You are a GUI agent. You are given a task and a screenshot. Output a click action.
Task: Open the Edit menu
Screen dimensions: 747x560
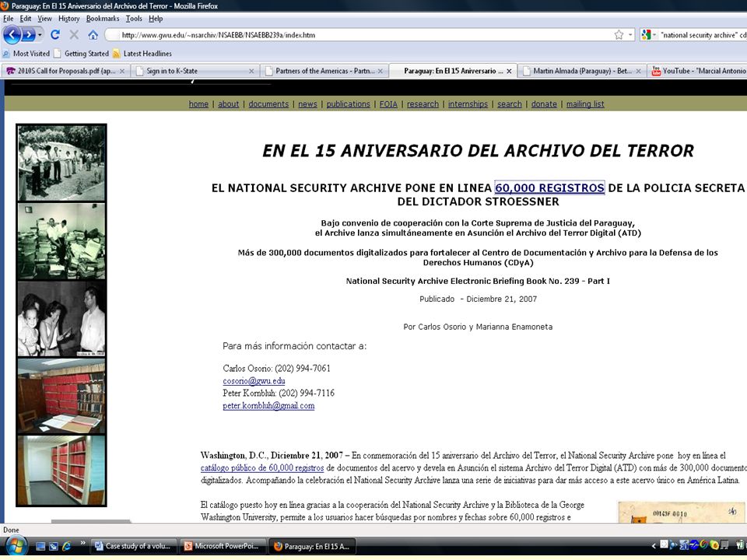[x=25, y=19]
